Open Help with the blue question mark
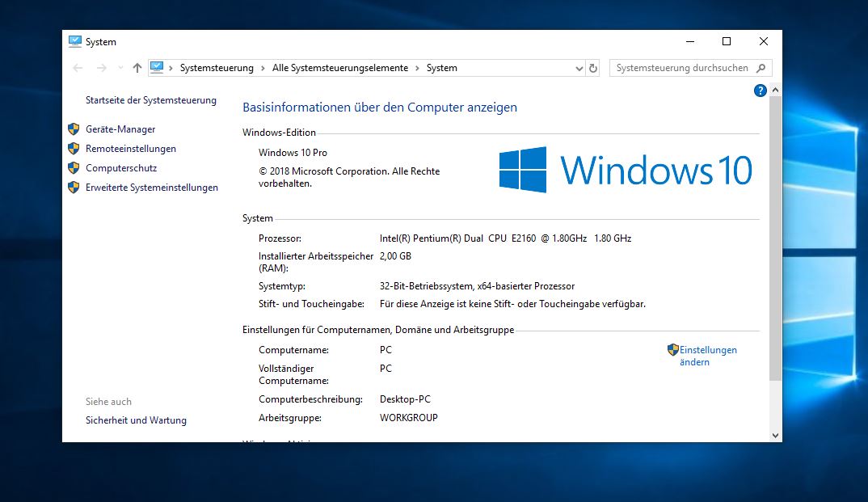The width and height of the screenshot is (868, 502). point(760,91)
